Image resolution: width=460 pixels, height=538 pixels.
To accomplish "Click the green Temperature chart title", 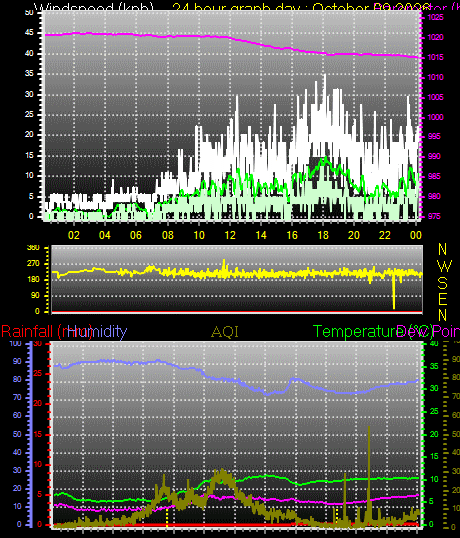I will (373, 331).
